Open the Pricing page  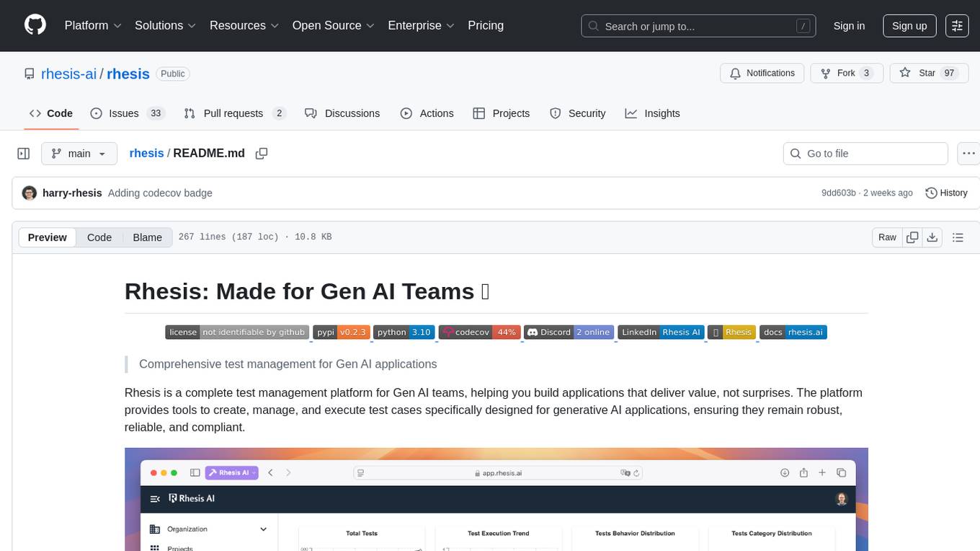point(486,25)
